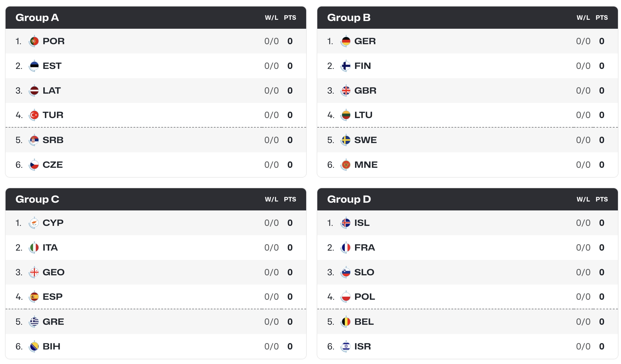Click the Bosnia flag icon
Viewport: 621px width, 364px height.
click(x=34, y=346)
